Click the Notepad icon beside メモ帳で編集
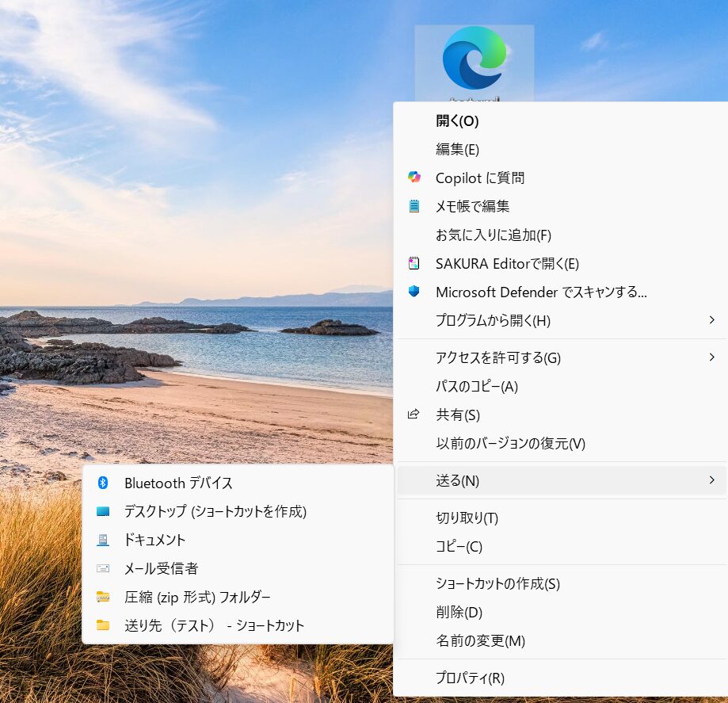This screenshot has width=728, height=703. [x=414, y=206]
